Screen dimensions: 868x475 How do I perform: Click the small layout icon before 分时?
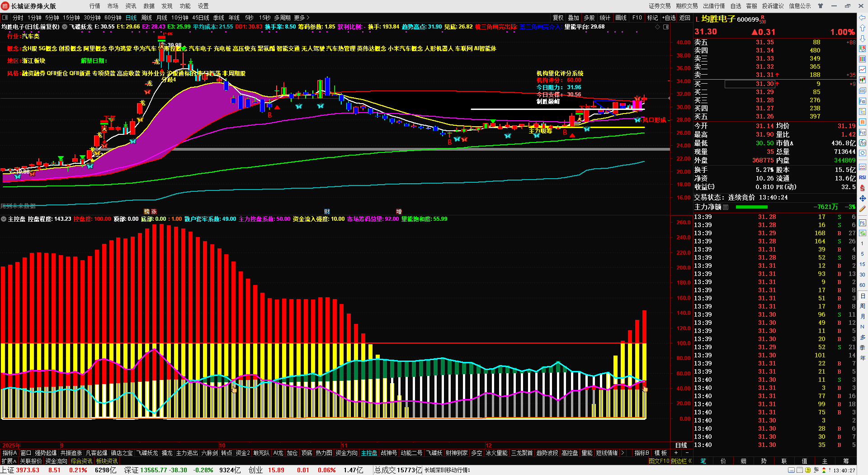(5, 18)
